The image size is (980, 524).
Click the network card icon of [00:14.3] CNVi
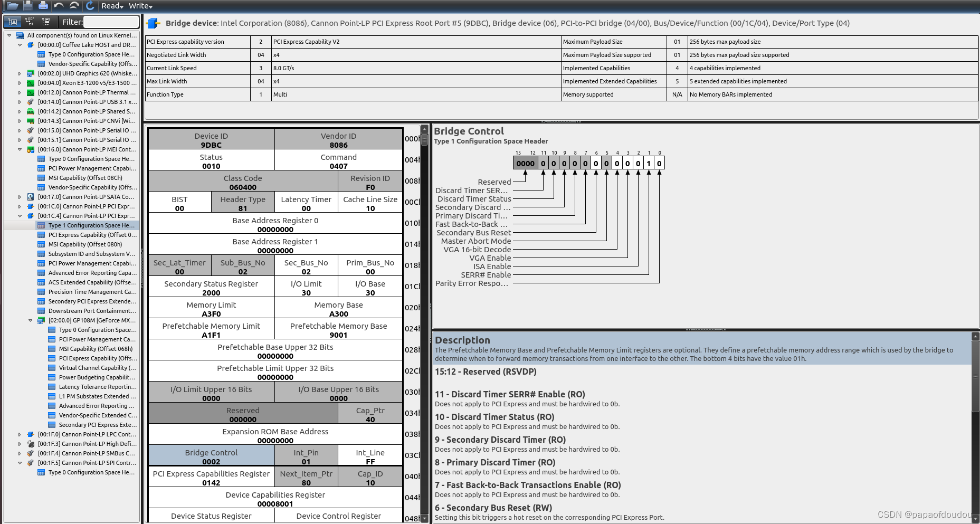[x=31, y=121]
